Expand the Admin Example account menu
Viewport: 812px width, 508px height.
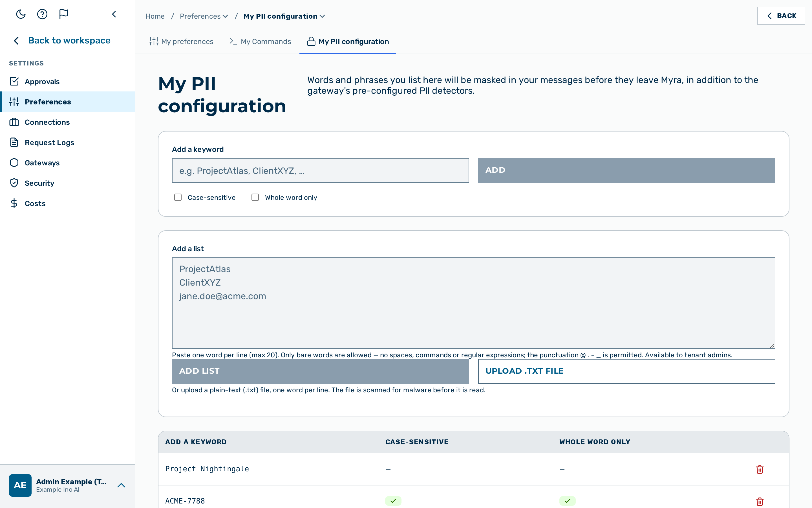pos(121,485)
